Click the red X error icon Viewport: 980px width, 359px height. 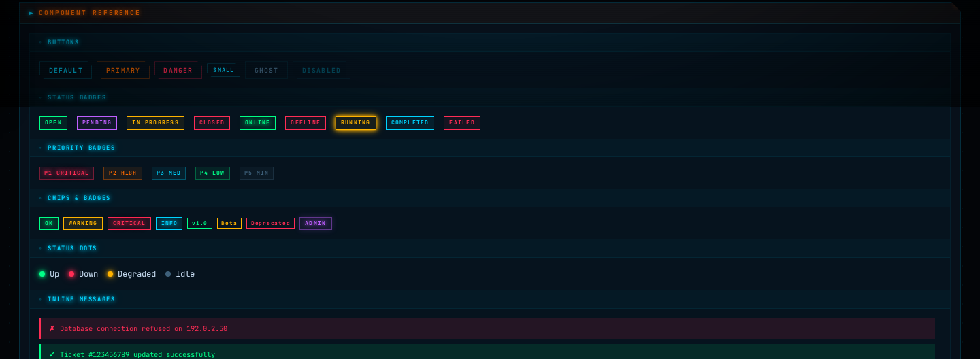[x=52, y=328]
